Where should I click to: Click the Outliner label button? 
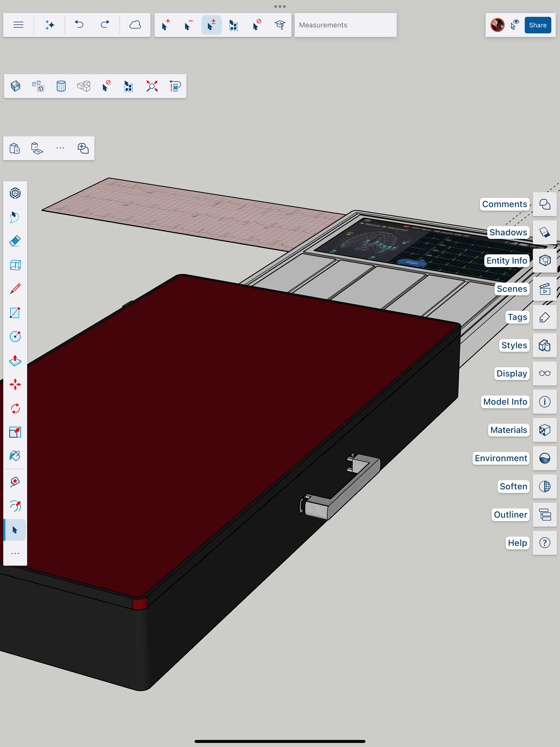coord(510,515)
